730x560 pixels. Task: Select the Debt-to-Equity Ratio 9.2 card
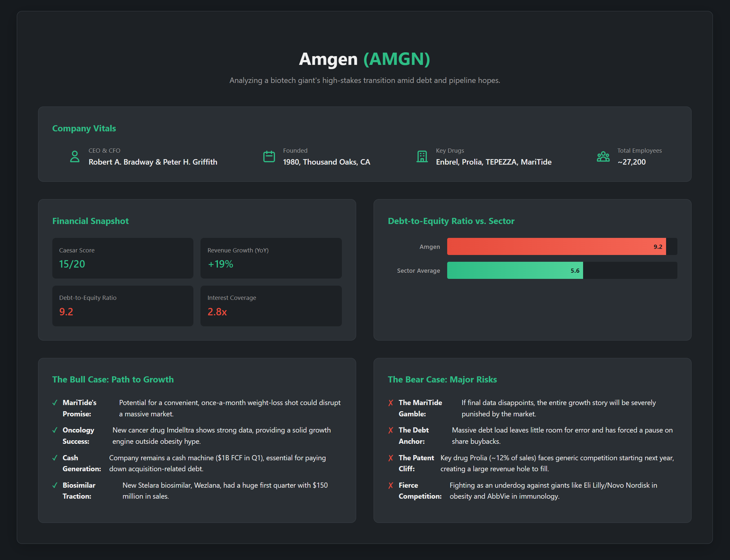pyautogui.click(x=123, y=306)
